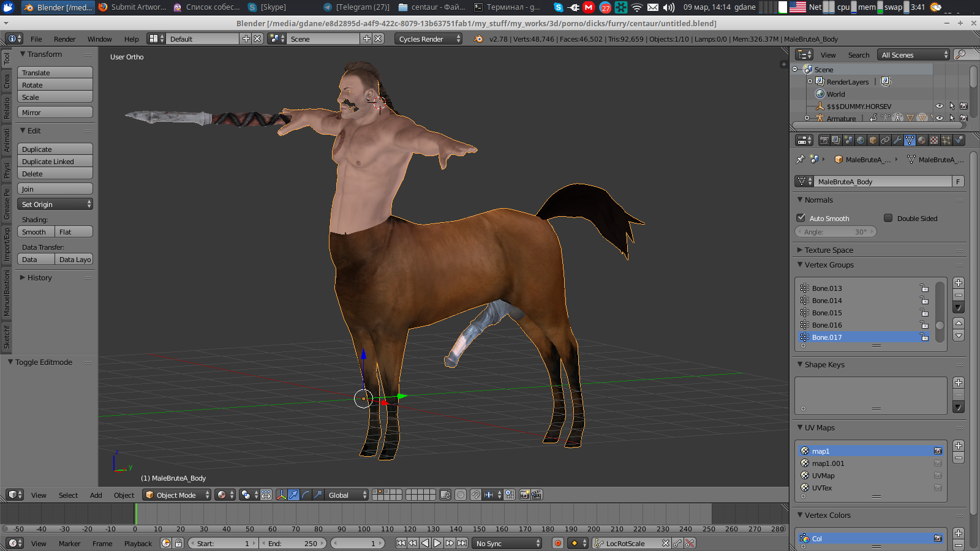This screenshot has height=551, width=980.
Task: Open the Material properties tab
Action: point(922,140)
